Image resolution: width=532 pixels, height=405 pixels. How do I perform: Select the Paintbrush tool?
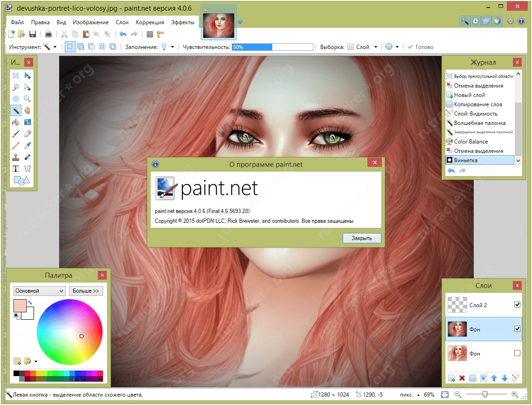15,134
